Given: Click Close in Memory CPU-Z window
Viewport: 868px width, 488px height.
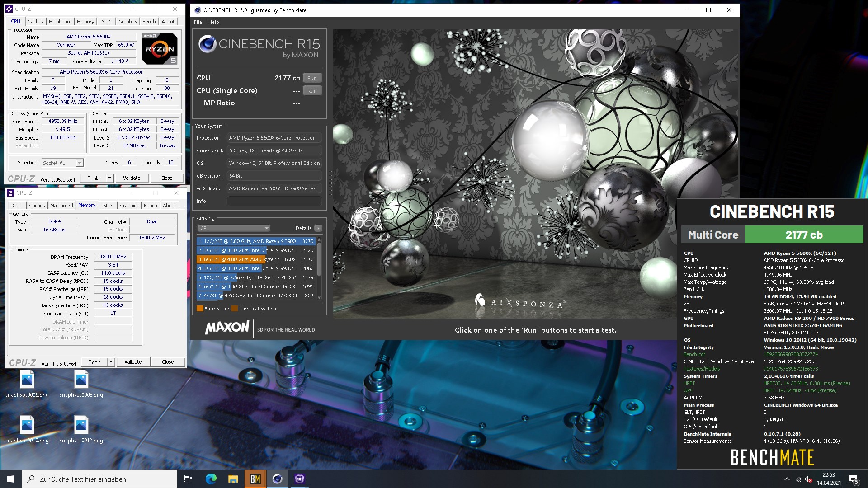Looking at the screenshot, I should click(168, 362).
